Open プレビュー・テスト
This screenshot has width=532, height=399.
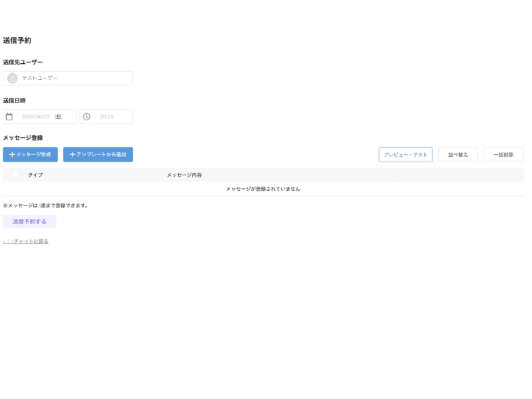(406, 154)
